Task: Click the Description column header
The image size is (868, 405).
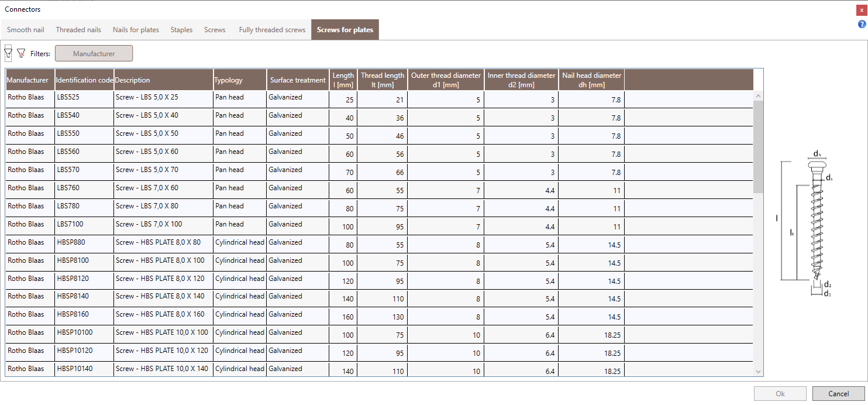Action: click(164, 80)
